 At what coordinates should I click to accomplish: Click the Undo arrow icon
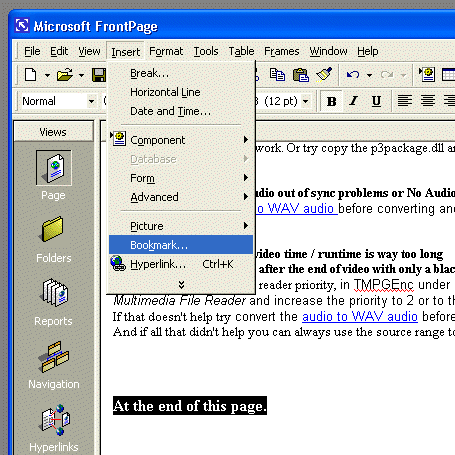coord(353,75)
